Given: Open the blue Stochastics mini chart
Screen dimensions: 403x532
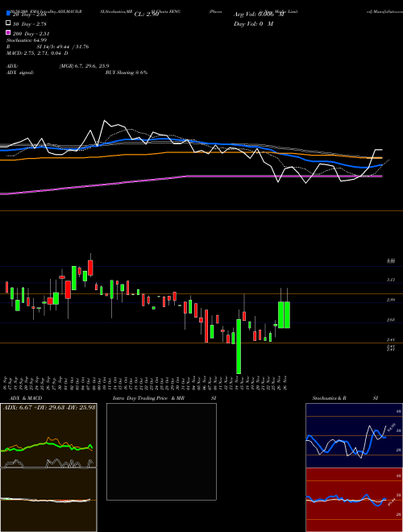Looking at the screenshot, I should [354, 435].
